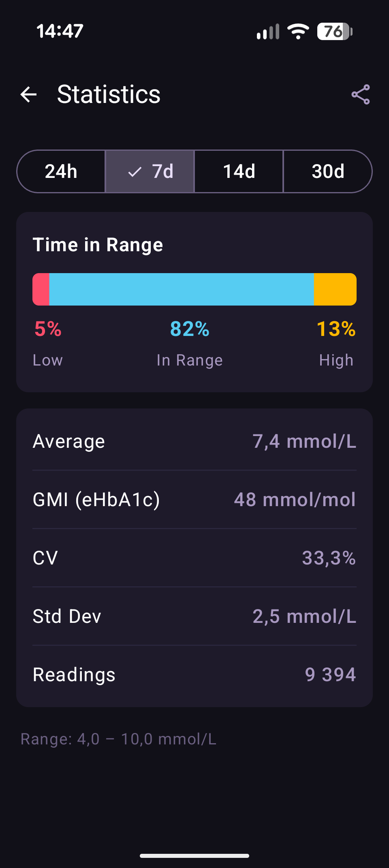Tap the Std Dev row

pos(194,616)
